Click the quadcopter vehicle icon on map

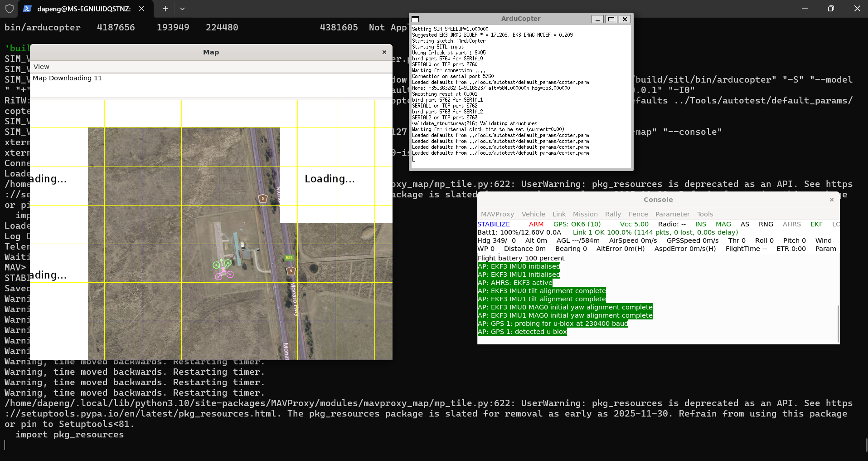pos(223,269)
